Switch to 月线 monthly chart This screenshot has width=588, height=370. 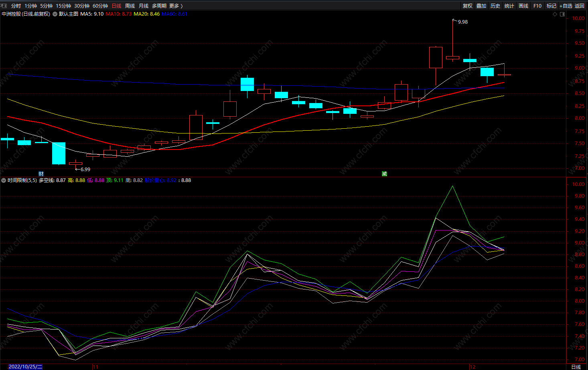click(x=144, y=6)
